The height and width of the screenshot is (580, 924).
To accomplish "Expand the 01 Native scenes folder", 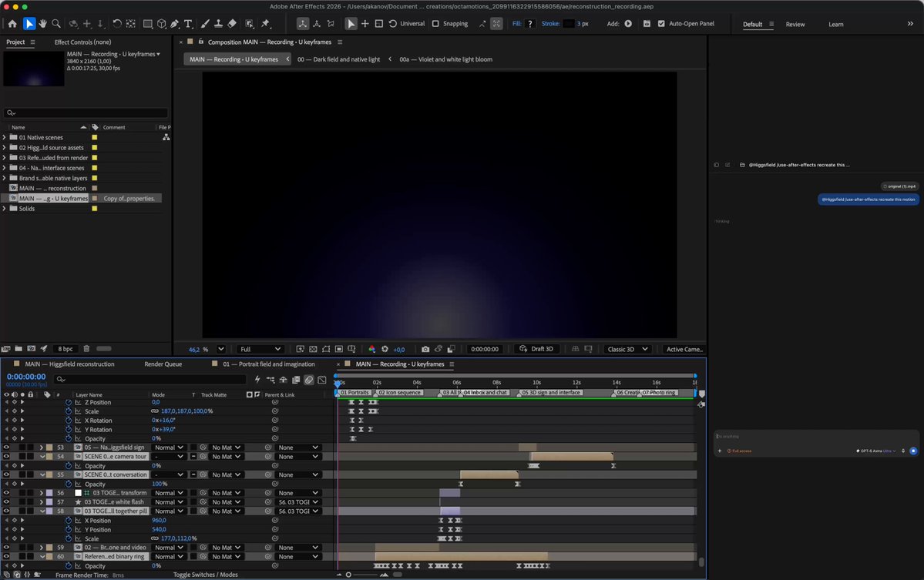I will click(5, 137).
